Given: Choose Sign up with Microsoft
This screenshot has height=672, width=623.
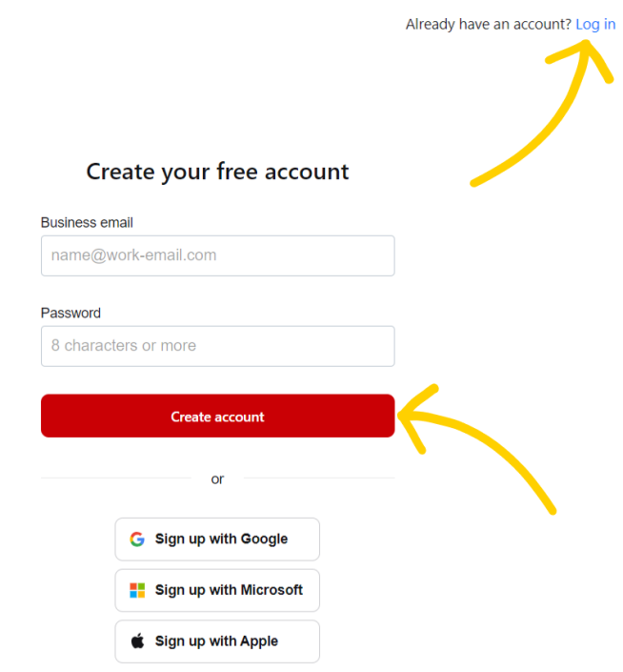Looking at the screenshot, I should point(217,590).
